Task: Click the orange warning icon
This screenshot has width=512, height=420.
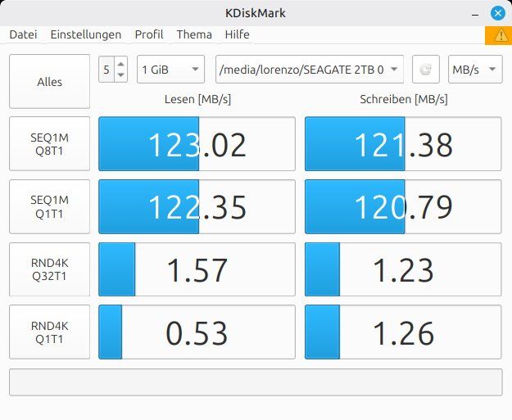Action: point(499,35)
